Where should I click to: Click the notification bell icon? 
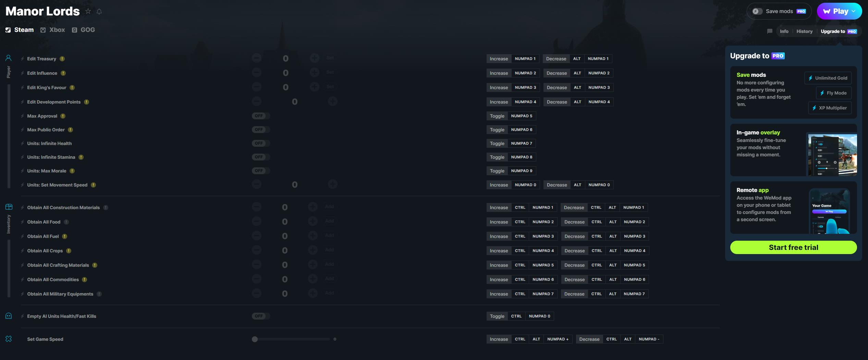[x=99, y=12]
